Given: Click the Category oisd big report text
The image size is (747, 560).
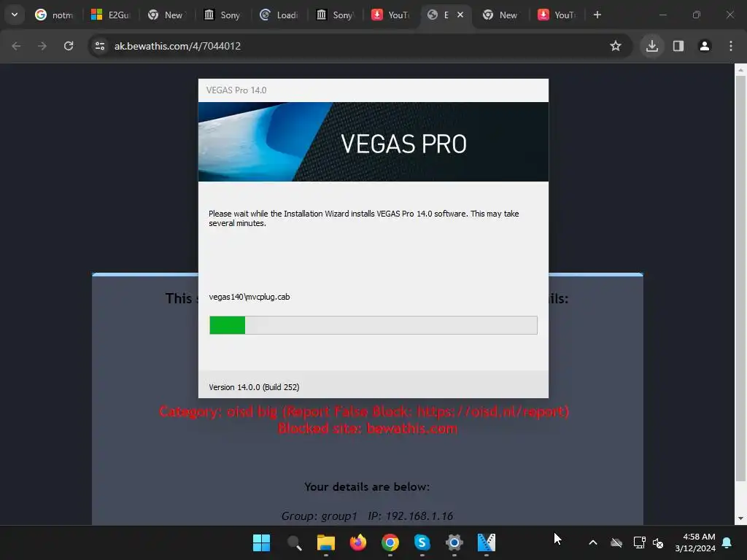Looking at the screenshot, I should click(x=364, y=411).
